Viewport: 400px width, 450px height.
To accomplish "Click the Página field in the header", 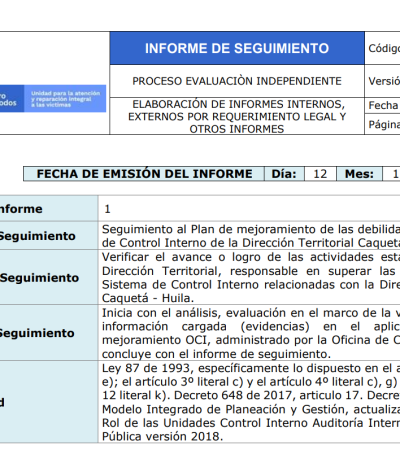I will click(x=383, y=124).
